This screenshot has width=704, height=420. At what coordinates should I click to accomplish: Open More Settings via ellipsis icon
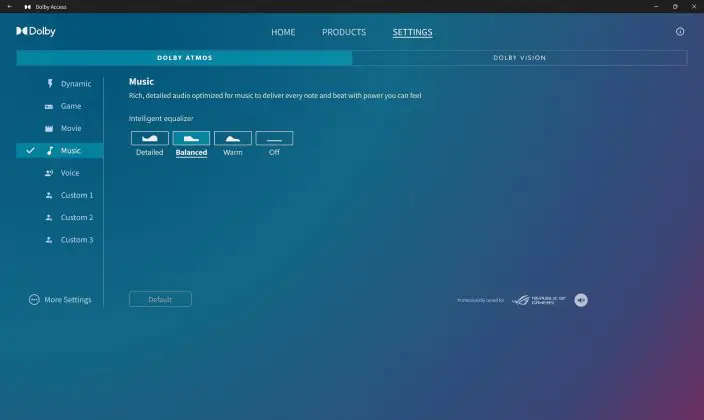(34, 300)
